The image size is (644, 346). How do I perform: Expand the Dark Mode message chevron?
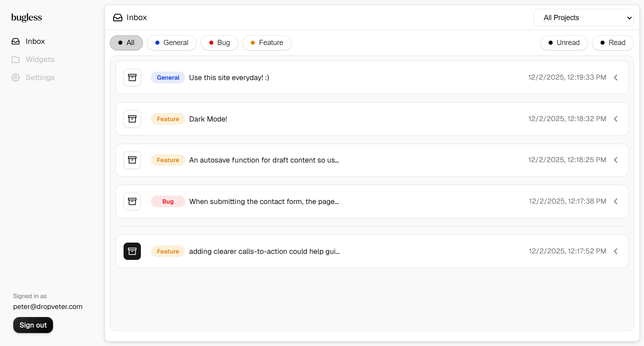(x=615, y=119)
